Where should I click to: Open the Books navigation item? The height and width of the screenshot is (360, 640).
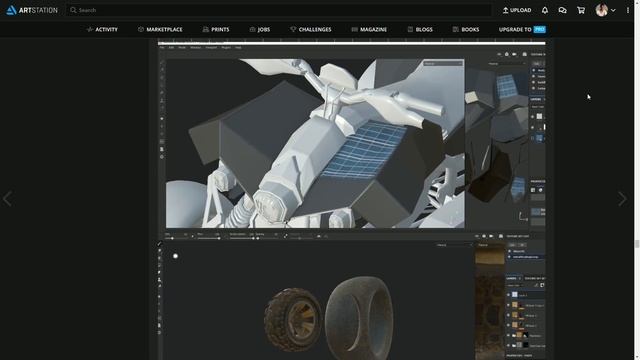point(466,29)
